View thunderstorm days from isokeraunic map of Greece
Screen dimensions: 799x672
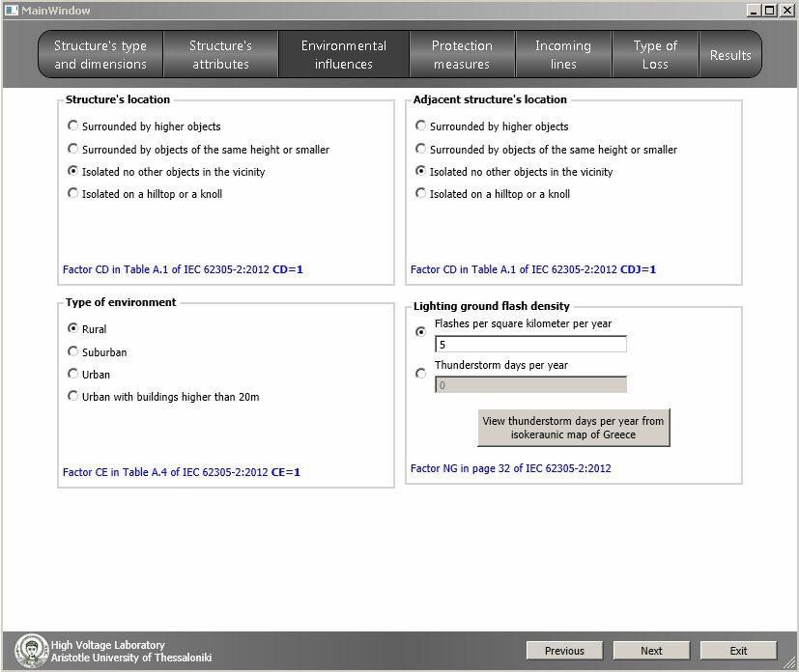[573, 428]
